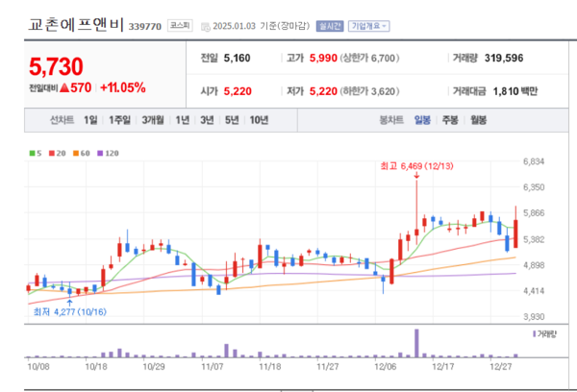The height and width of the screenshot is (392, 577).
Task: Click the red up-triangle next to 570
Action: pyautogui.click(x=64, y=87)
